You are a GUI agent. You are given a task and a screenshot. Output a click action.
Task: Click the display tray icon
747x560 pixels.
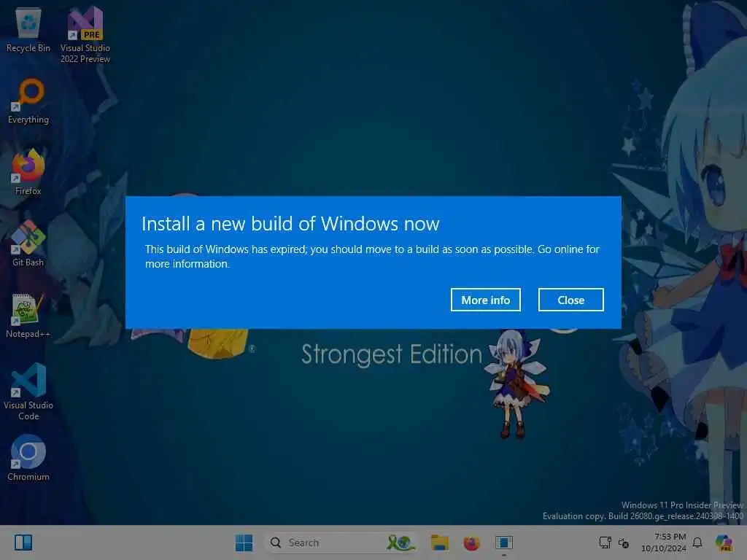coord(605,542)
